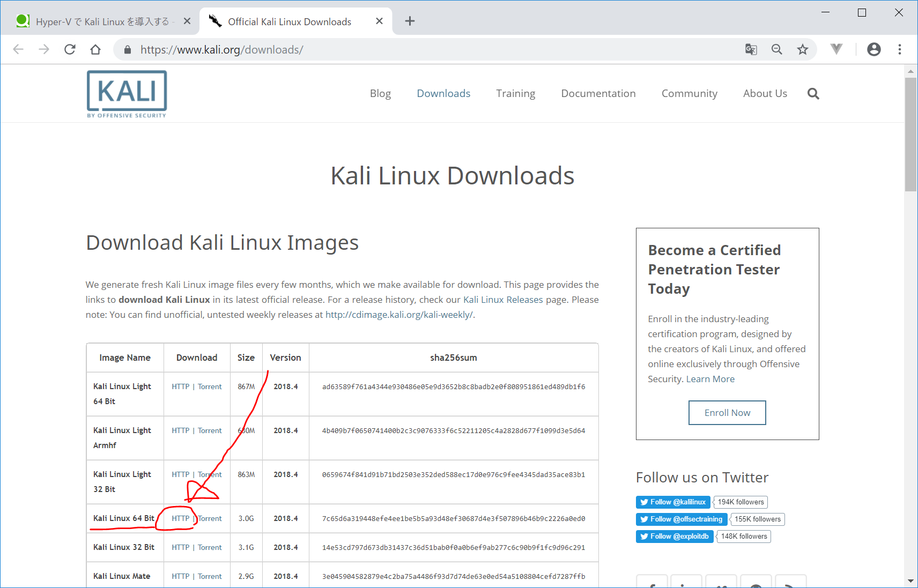Open a new browser tab
918x588 pixels.
410,21
